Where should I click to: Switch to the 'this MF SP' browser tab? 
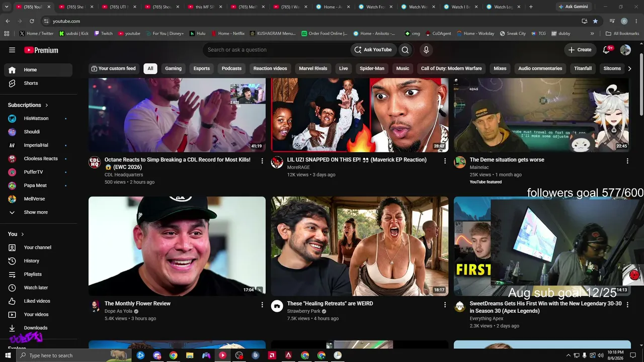pyautogui.click(x=205, y=7)
